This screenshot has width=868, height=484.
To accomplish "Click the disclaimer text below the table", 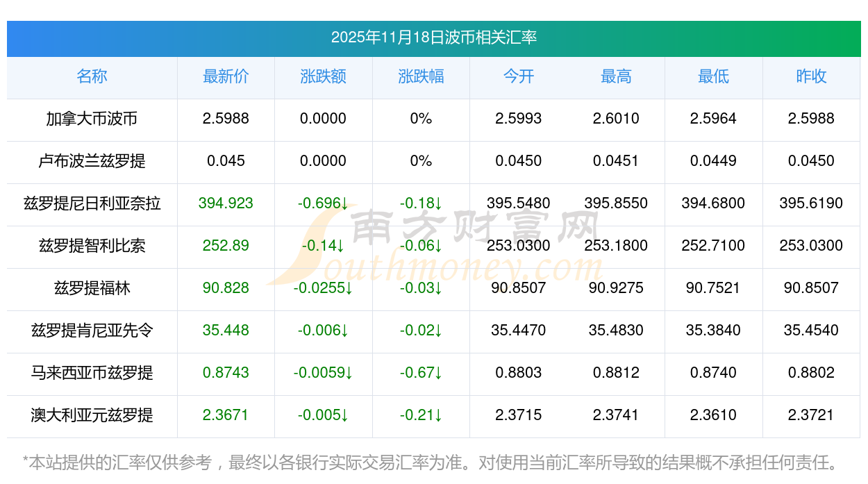I will [431, 462].
